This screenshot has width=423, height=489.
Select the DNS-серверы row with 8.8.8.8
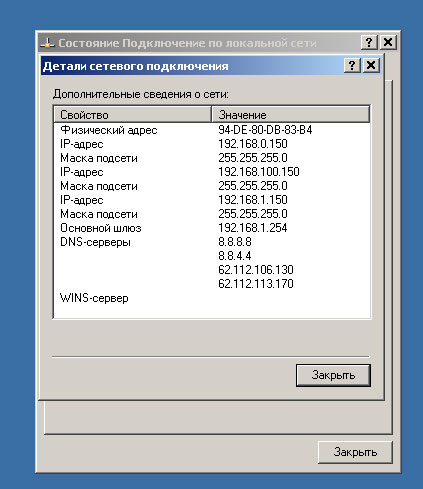[x=212, y=242]
